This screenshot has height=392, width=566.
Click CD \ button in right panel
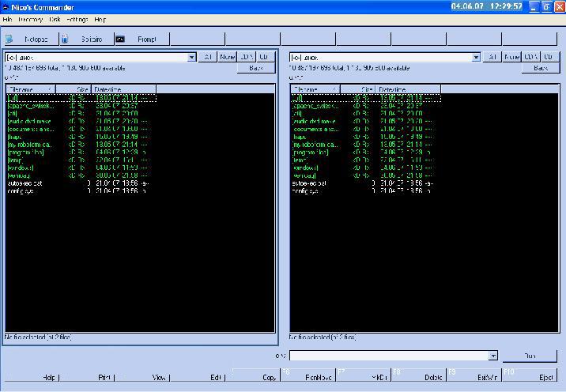pyautogui.click(x=531, y=57)
